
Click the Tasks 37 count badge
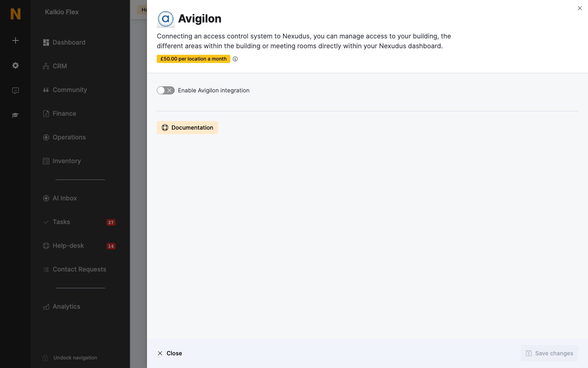pyautogui.click(x=111, y=222)
